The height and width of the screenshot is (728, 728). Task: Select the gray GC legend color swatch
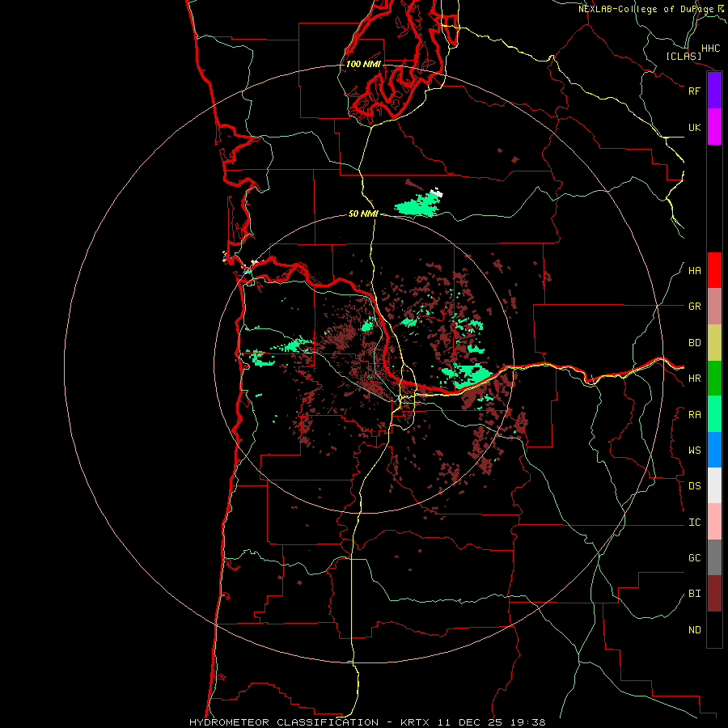pos(714,557)
